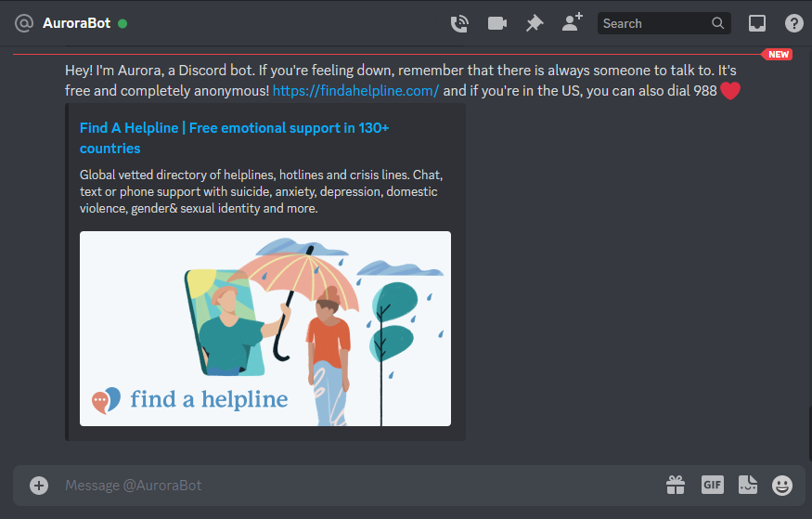
Task: Click the plus attachment button
Action: 39,486
